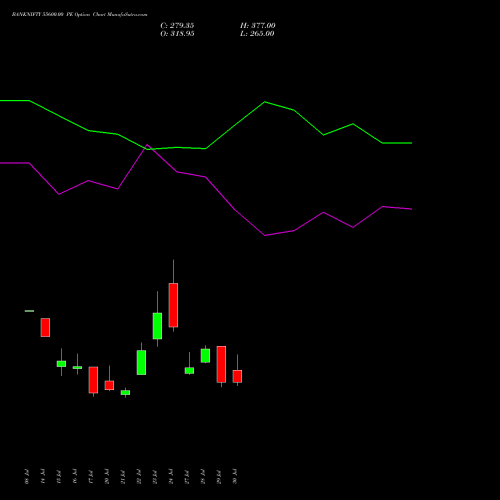
Task: Click the flat green dash candle at chart start
Action: [29, 311]
